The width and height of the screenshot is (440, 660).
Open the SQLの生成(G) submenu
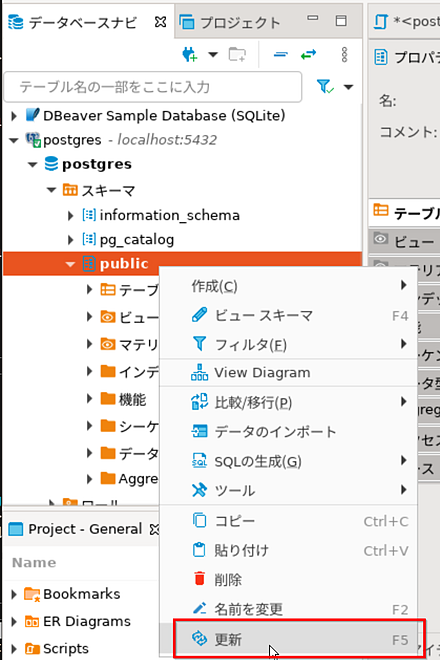(x=288, y=461)
